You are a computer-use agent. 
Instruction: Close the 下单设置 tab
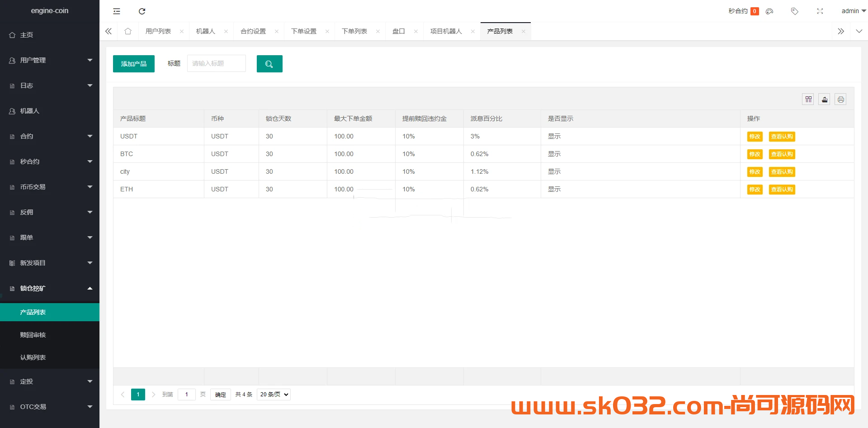coord(327,31)
